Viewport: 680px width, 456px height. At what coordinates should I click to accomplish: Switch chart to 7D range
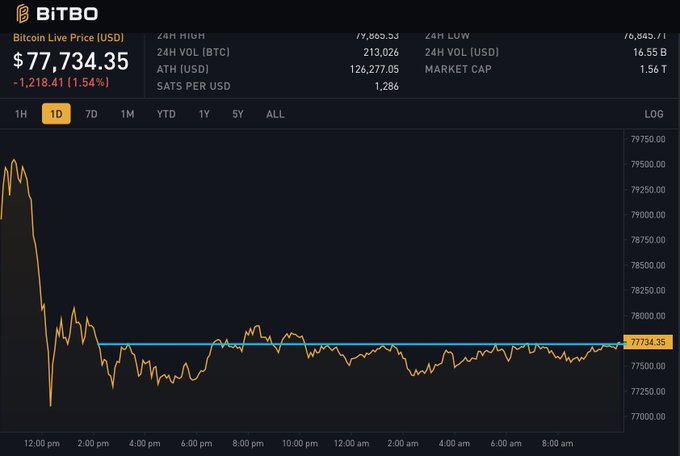(91, 114)
